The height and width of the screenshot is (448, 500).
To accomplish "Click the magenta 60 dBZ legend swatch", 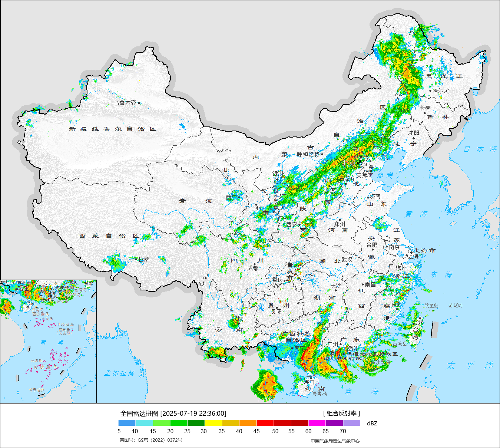I will (317, 423).
